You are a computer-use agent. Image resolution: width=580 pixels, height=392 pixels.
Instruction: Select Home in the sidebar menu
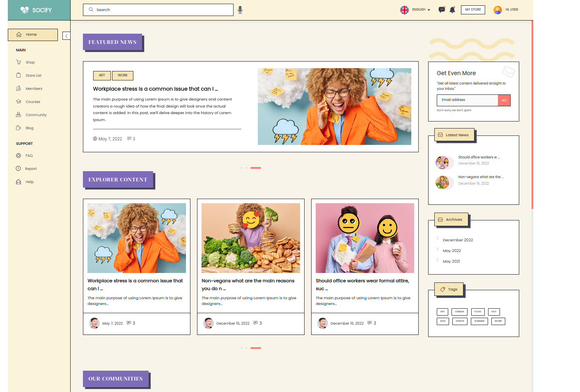[32, 34]
